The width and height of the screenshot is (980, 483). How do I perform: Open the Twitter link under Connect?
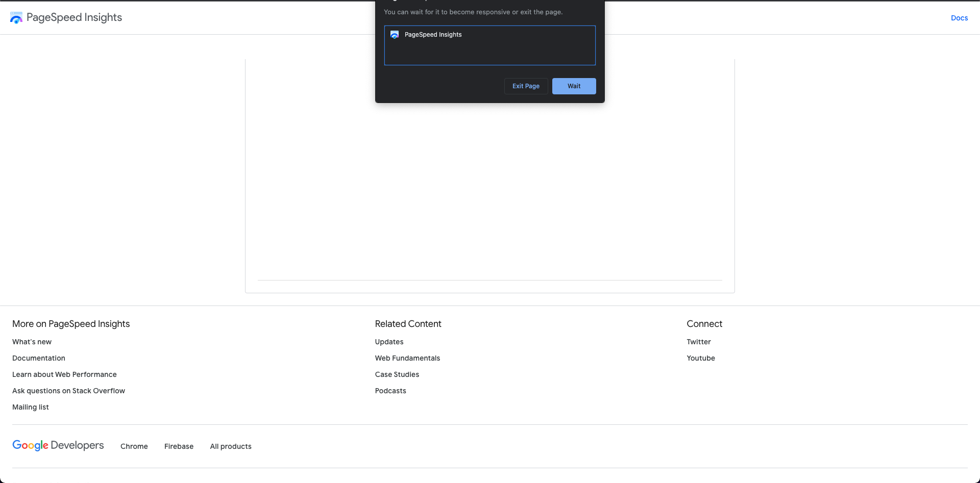[x=698, y=342]
